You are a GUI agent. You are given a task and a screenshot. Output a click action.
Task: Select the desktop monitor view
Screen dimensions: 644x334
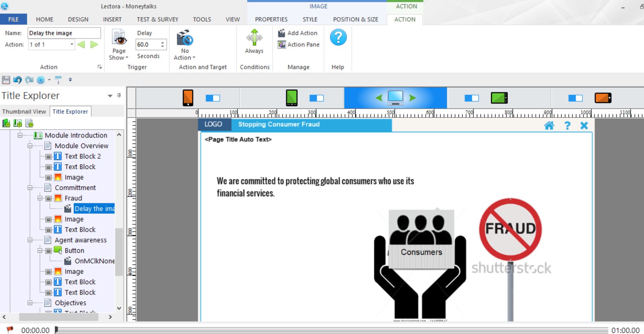pos(396,97)
